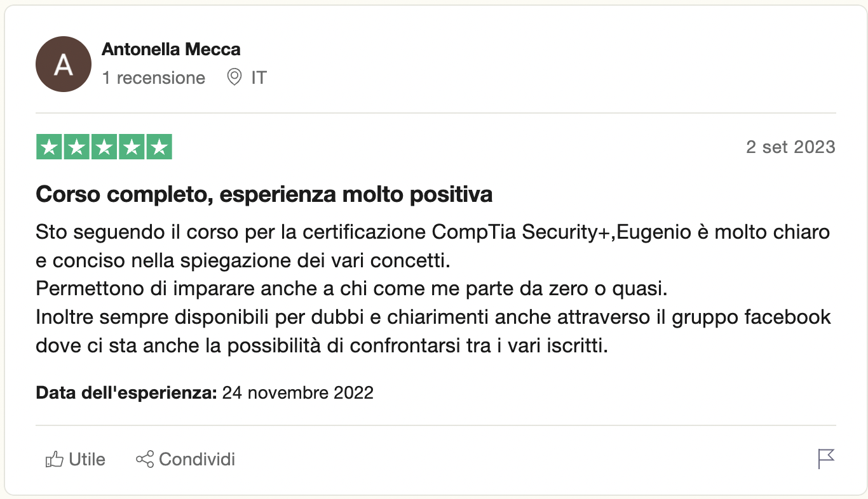Click the "IT" country label

pos(259,77)
